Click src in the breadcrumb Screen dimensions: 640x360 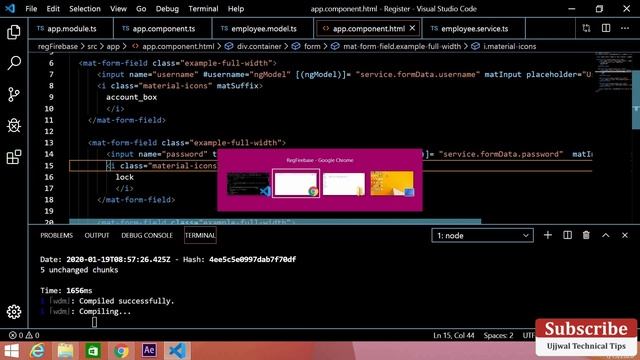(x=92, y=47)
